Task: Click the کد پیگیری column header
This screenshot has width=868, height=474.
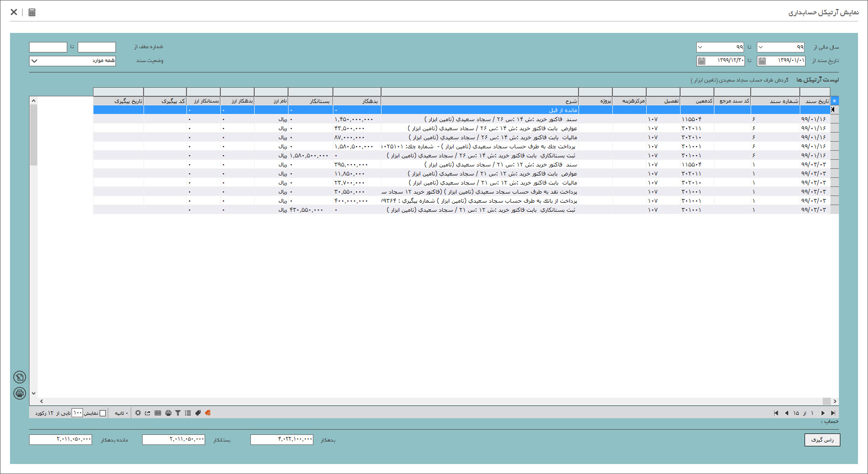Action: pos(165,101)
